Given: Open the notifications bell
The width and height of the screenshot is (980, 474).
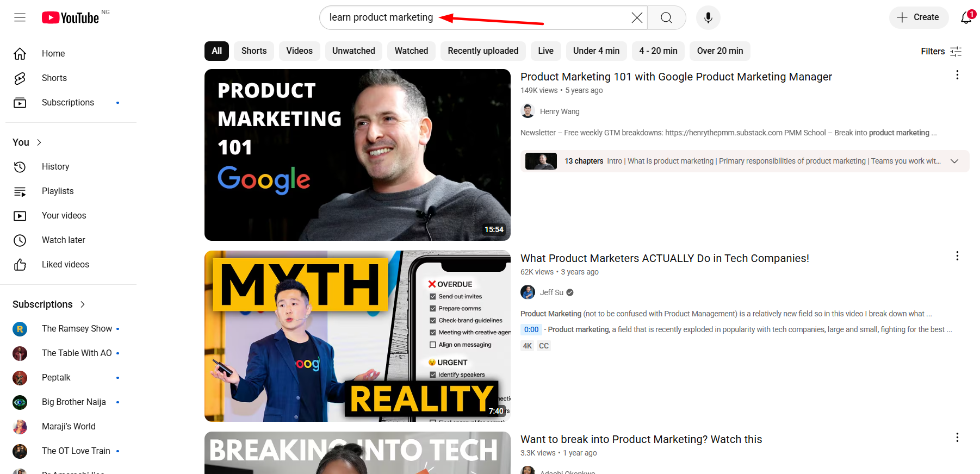Looking at the screenshot, I should (x=966, y=17).
